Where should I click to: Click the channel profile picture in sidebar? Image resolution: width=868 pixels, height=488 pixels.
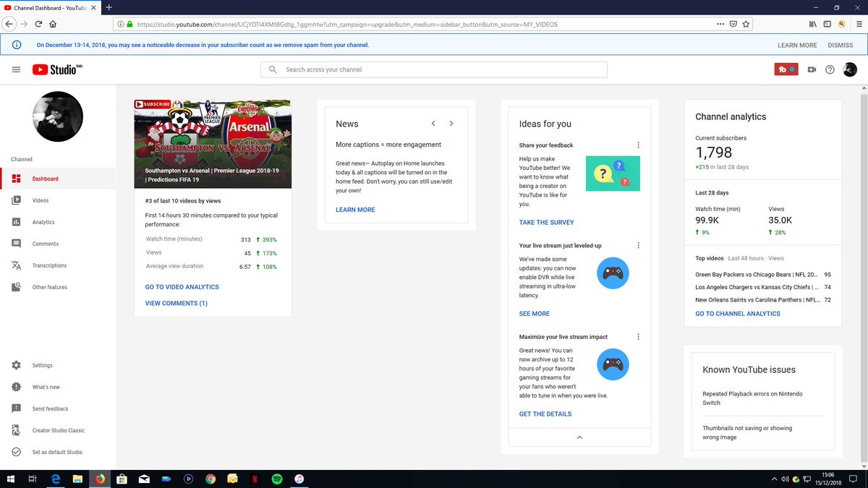58,116
